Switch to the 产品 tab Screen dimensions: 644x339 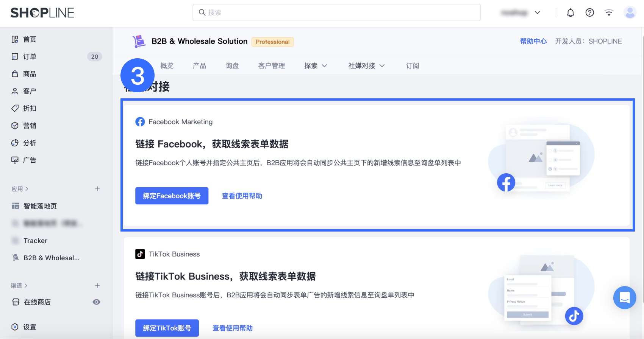tap(199, 66)
